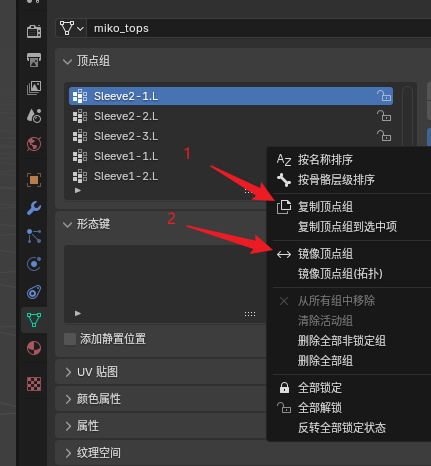Choose 复制顶点组 from the context menu
The image size is (431, 466).
click(352, 207)
